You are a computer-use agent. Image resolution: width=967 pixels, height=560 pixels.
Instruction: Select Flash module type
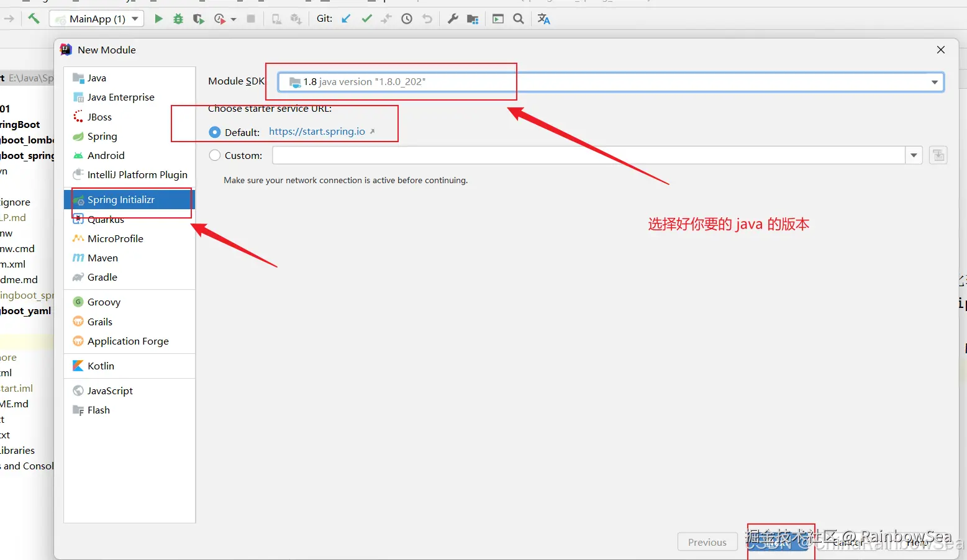point(130,410)
